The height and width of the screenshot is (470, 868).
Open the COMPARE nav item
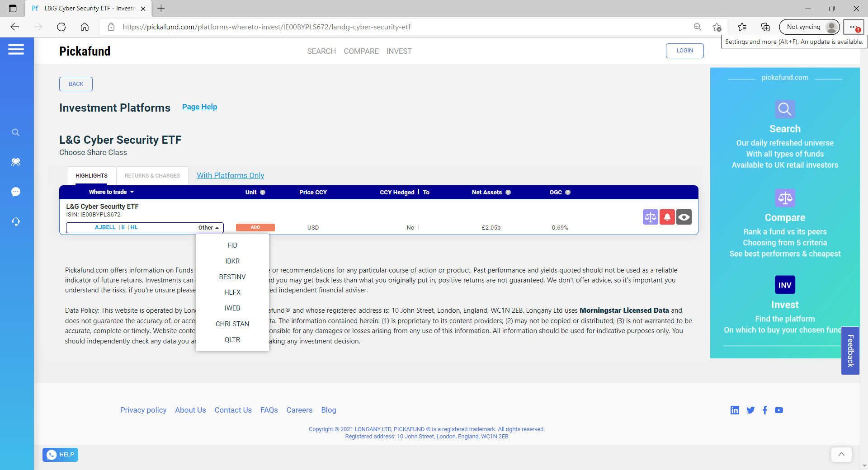tap(361, 51)
